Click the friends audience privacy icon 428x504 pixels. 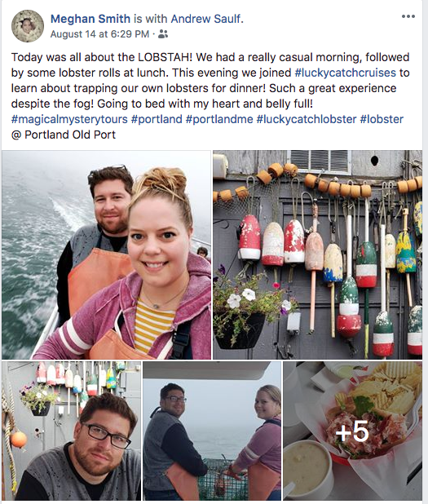click(x=163, y=33)
